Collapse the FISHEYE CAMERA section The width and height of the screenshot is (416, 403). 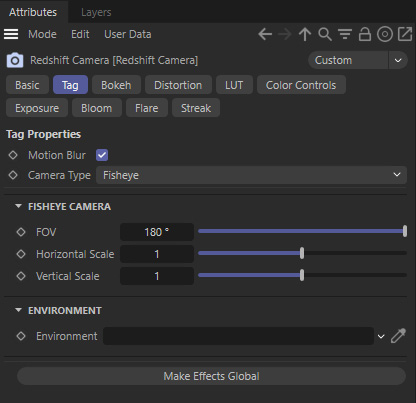18,206
